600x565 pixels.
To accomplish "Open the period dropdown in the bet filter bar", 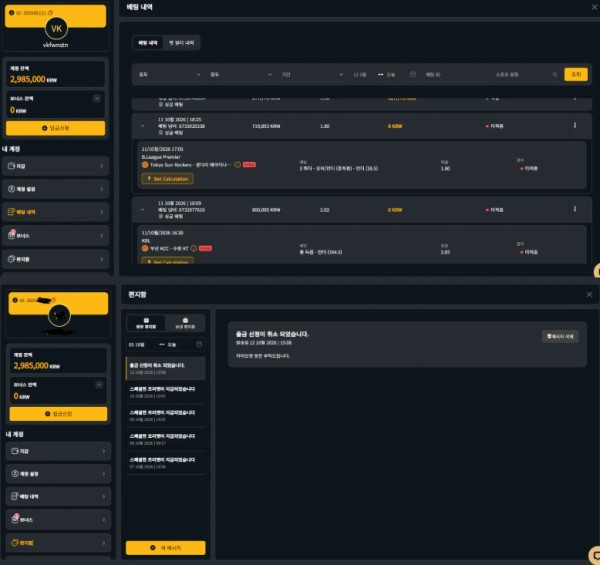I will (312, 75).
